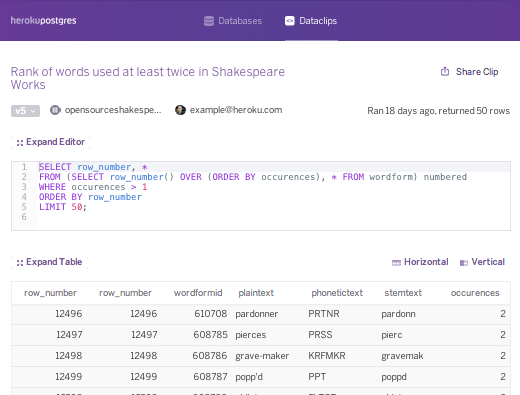The width and height of the screenshot is (520, 395).
Task: Click wordformid cell 610708
Action: tap(211, 314)
